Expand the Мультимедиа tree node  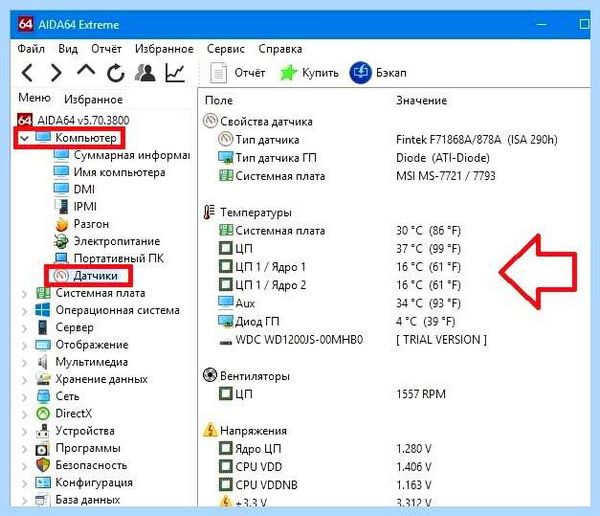point(24,362)
